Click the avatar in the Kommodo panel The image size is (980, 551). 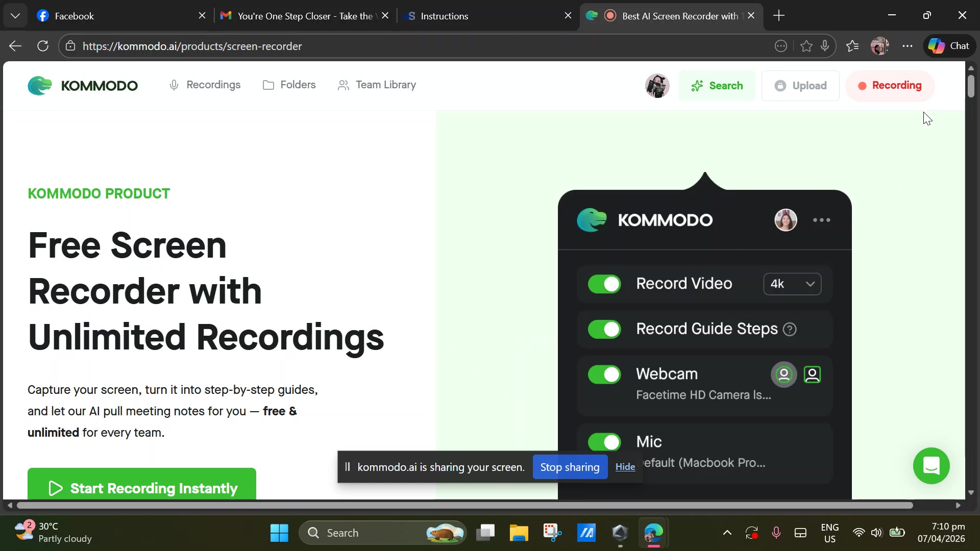point(786,220)
